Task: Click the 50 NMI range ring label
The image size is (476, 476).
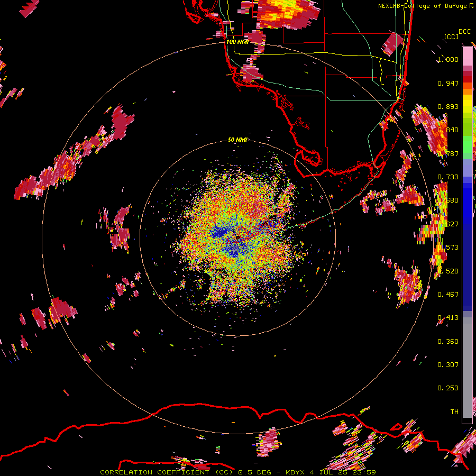Action: [x=237, y=140]
